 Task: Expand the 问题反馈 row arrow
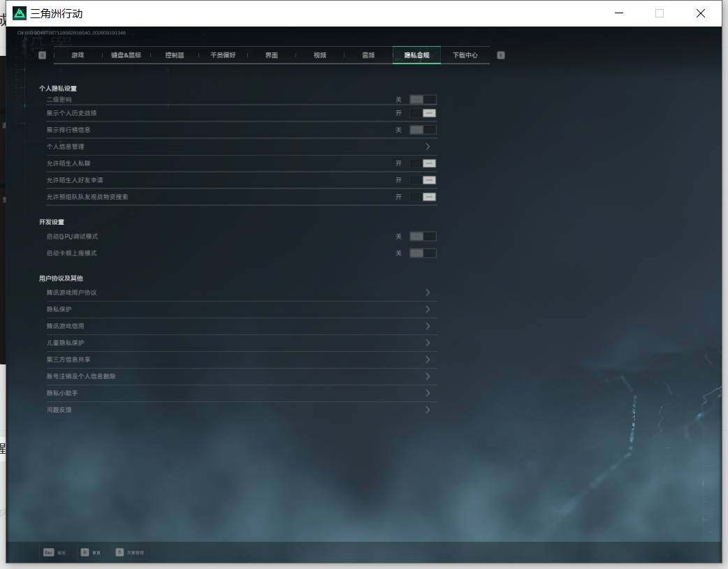pos(428,409)
